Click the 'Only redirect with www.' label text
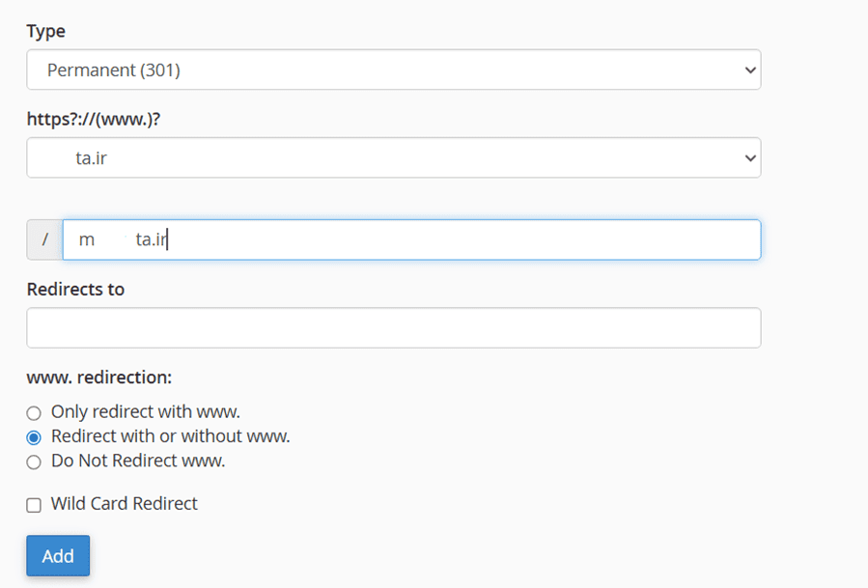868x588 pixels. click(x=146, y=411)
